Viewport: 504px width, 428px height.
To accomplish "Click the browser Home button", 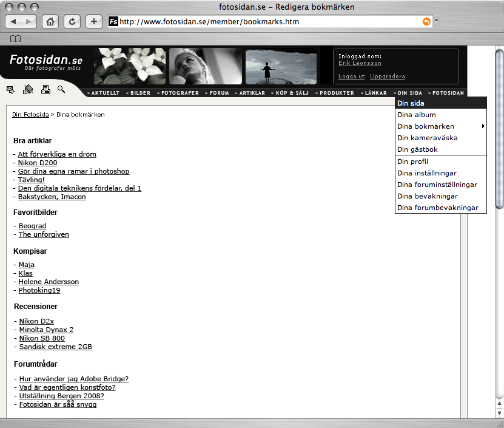I will (x=50, y=22).
